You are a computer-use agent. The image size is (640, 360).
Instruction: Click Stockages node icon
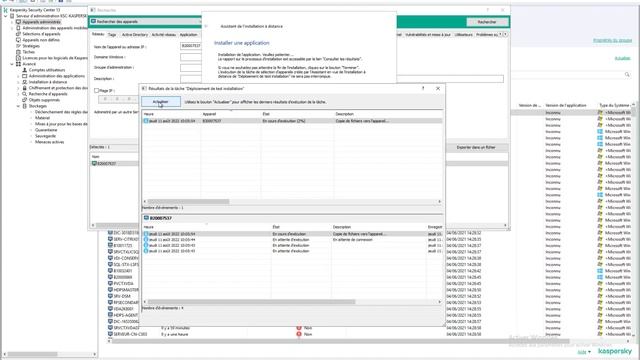click(24, 106)
